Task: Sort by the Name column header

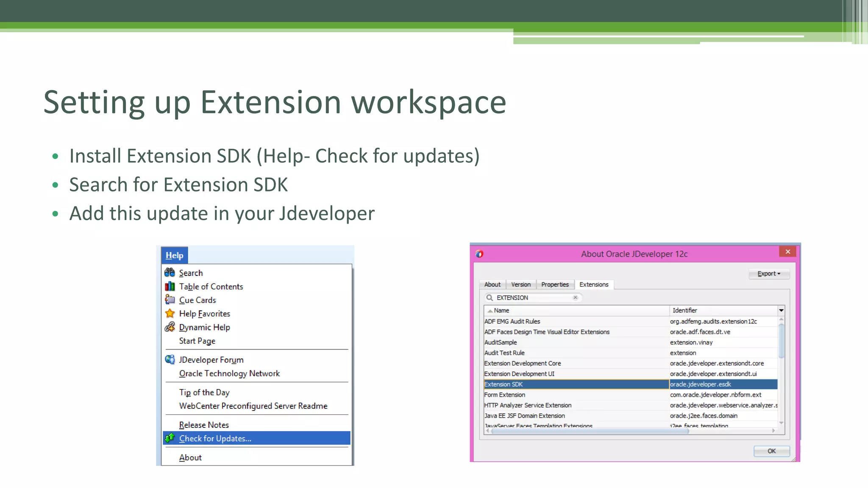Action: click(x=501, y=311)
